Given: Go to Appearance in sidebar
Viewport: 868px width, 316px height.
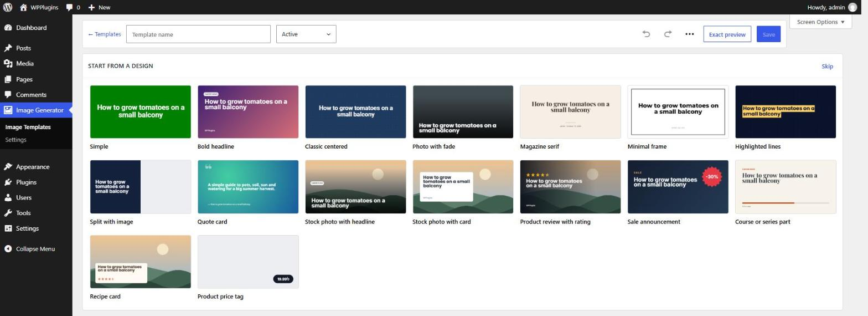Looking at the screenshot, I should (33, 167).
